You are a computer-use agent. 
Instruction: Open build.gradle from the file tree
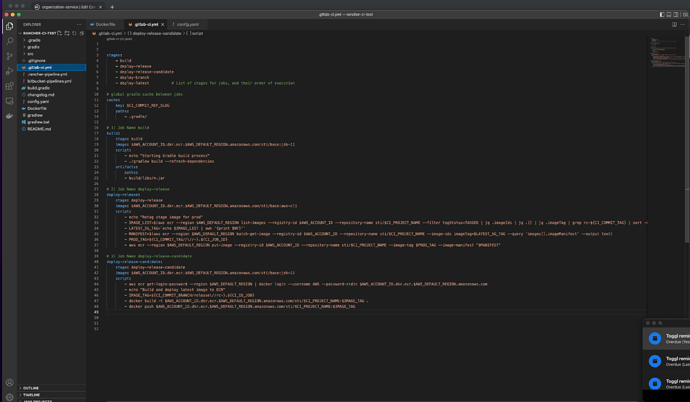point(39,88)
